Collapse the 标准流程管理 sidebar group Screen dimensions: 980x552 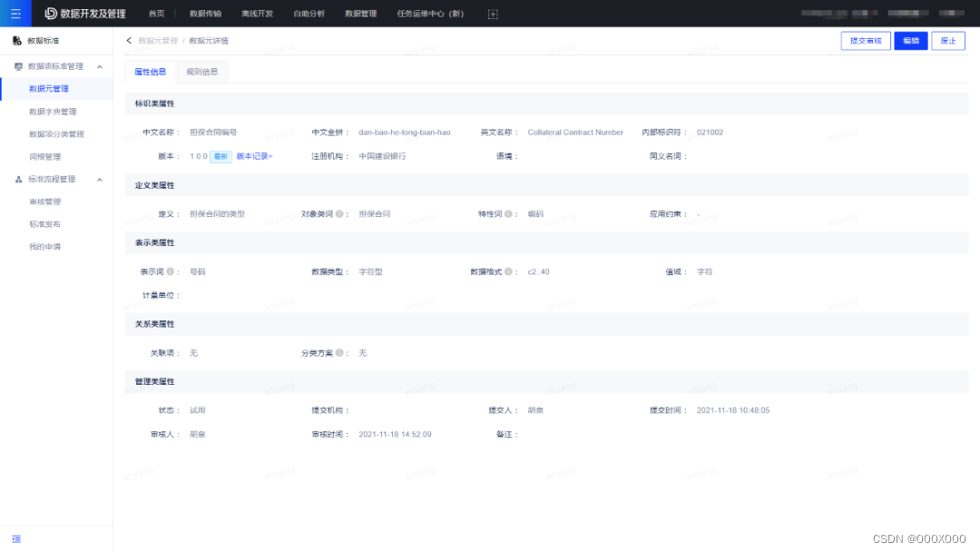tap(100, 180)
